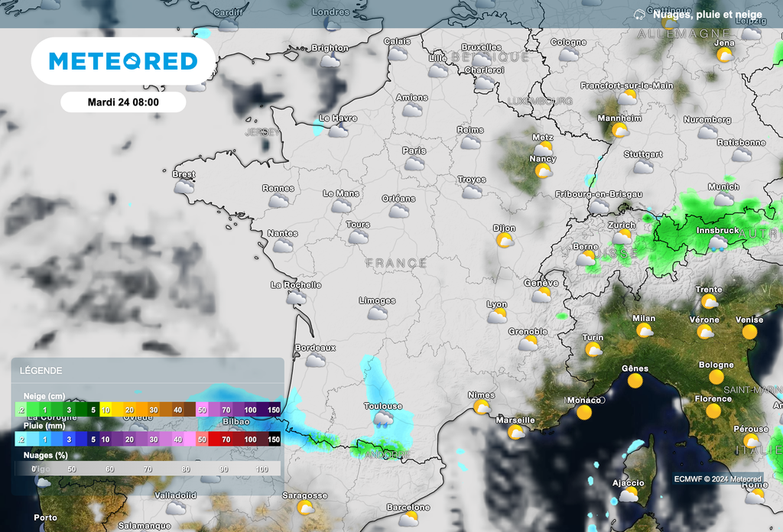Click the partly sunny icon at Marseille

(516, 433)
